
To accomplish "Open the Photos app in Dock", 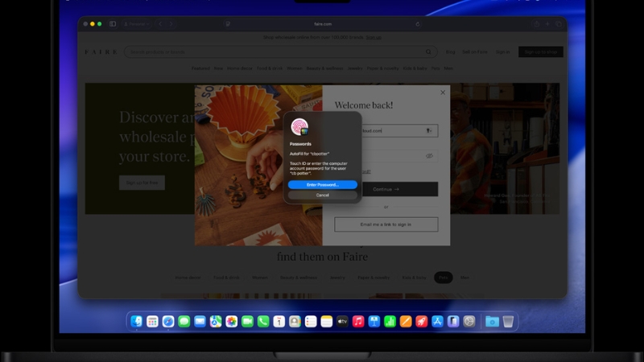I will pyautogui.click(x=231, y=321).
